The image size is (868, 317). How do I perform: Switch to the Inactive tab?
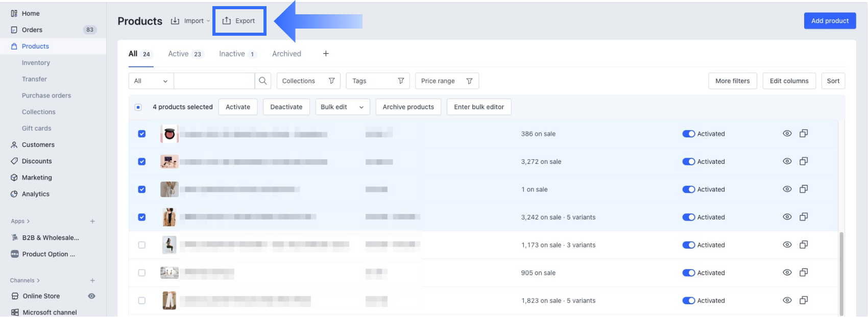point(237,54)
